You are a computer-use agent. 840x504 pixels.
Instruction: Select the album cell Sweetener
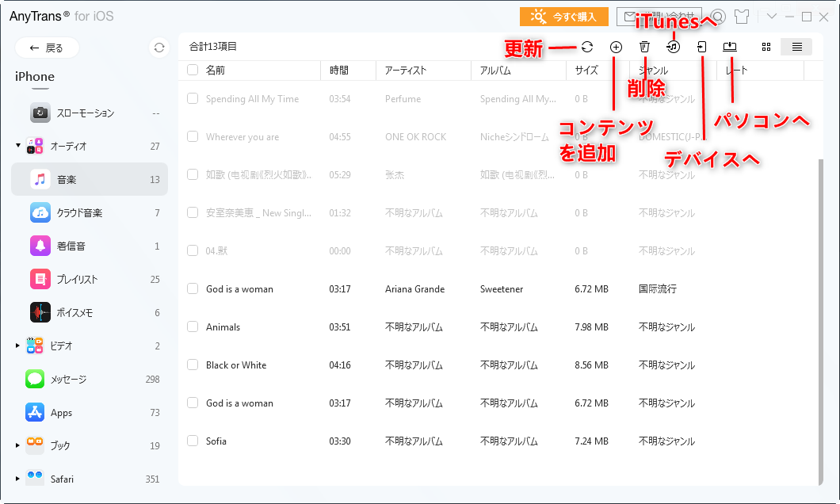[x=502, y=289]
